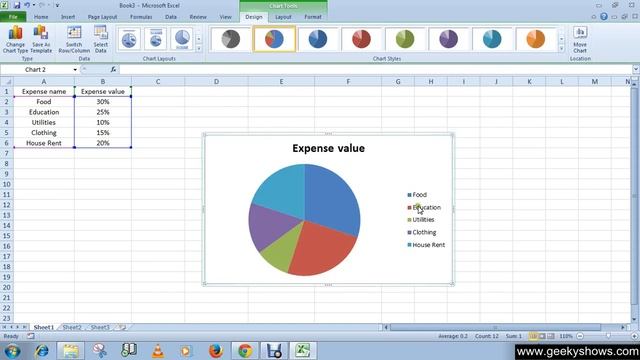Apply the purple pie chart style
Screen dimensions: 640x360
pos(449,39)
